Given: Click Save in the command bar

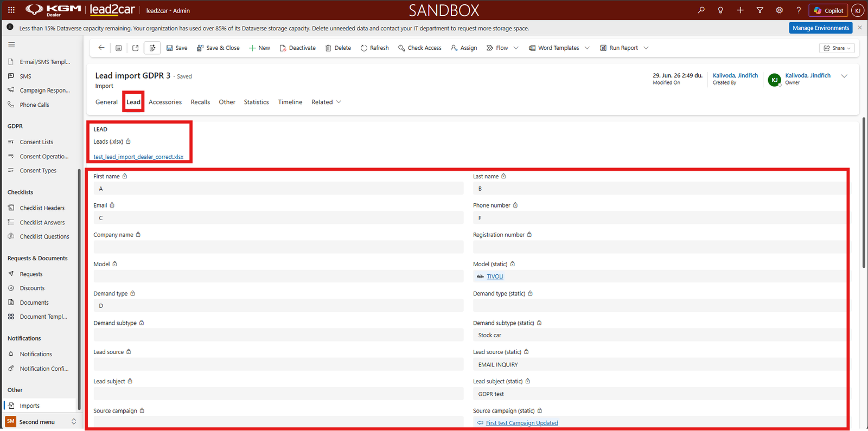Looking at the screenshot, I should 177,48.
